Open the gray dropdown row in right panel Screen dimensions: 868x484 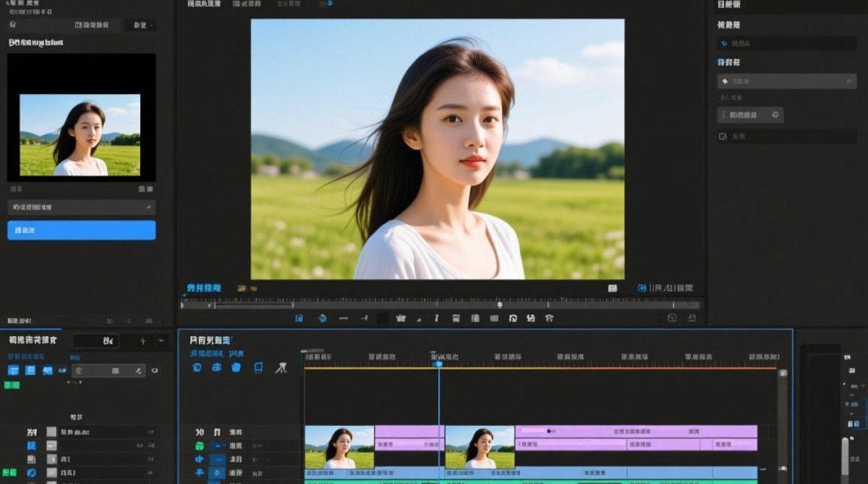click(x=787, y=81)
